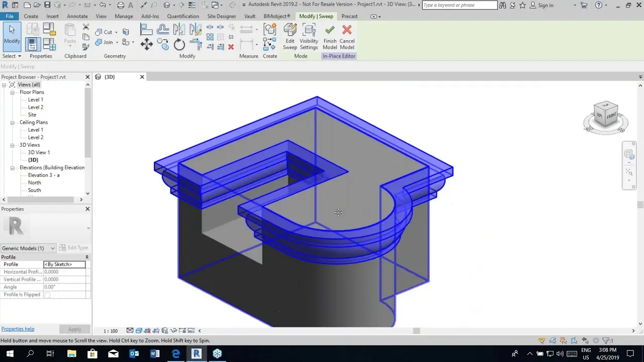The width and height of the screenshot is (644, 362).
Task: Toggle the Properties palette button in ribbon
Action: [32, 44]
